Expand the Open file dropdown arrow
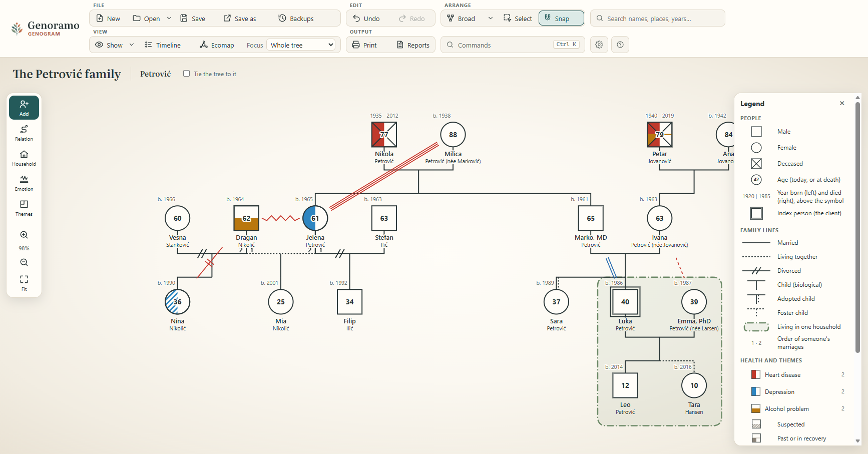Image resolution: width=868 pixels, height=454 pixels. tap(169, 19)
